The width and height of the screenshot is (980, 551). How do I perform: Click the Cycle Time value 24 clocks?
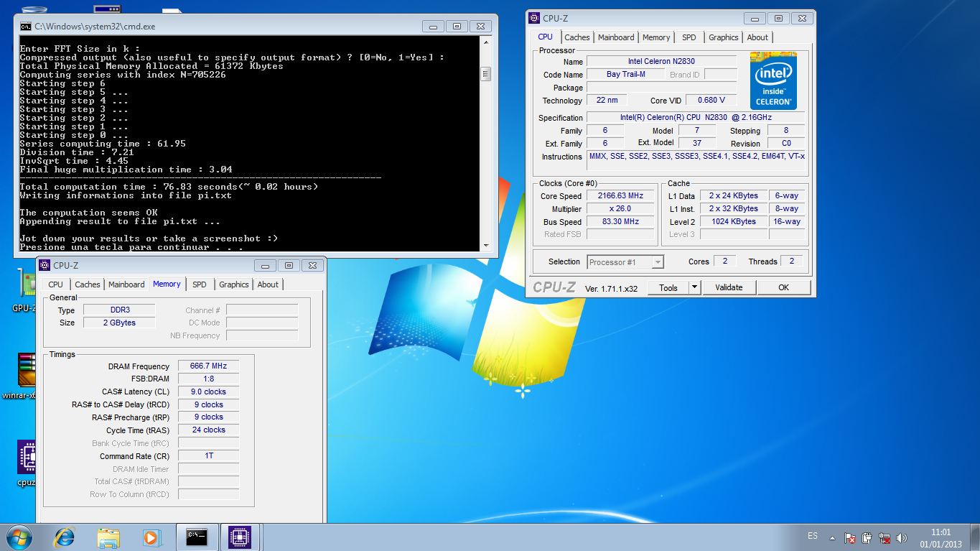pos(208,430)
